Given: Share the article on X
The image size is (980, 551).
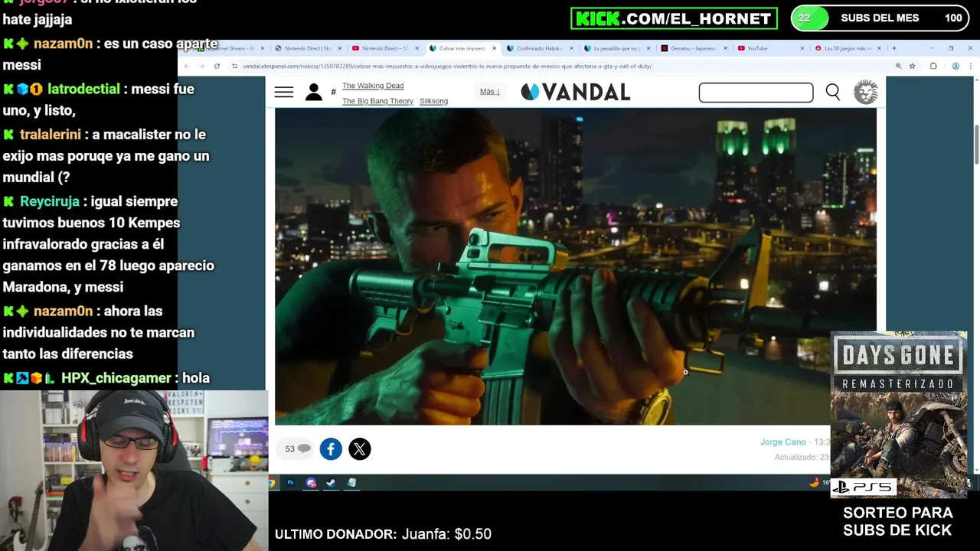Looking at the screenshot, I should [360, 449].
